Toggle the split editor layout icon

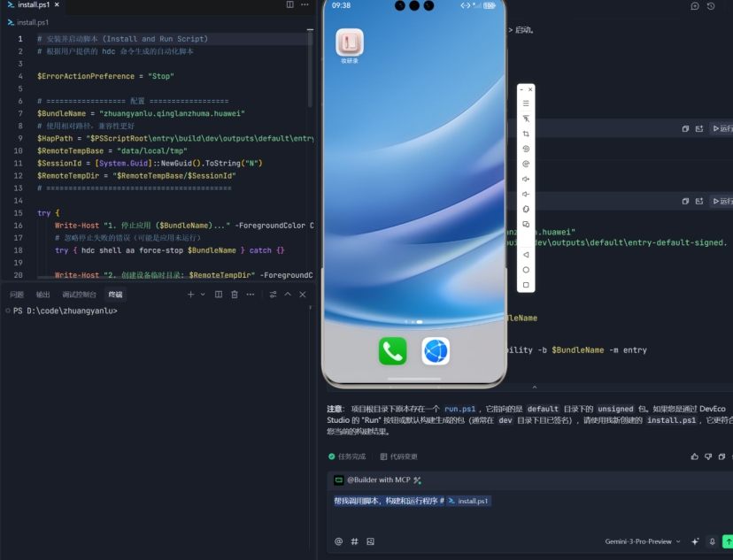point(289,5)
